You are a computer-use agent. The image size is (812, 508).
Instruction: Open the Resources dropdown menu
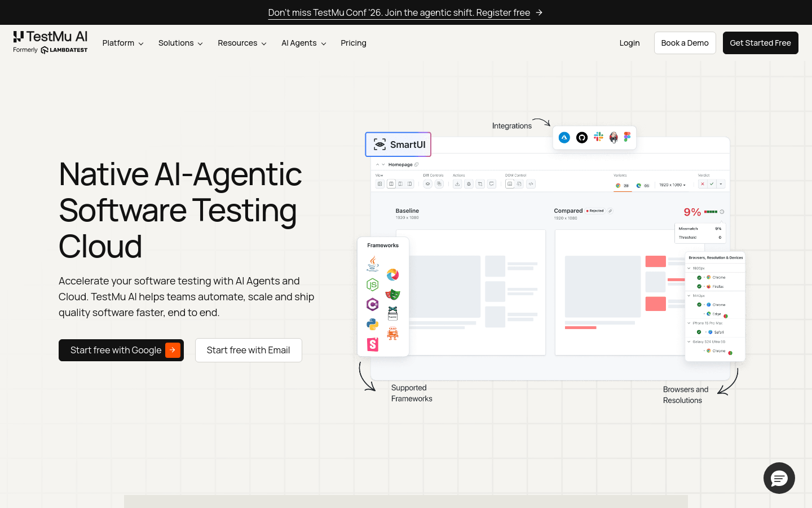[x=242, y=43]
